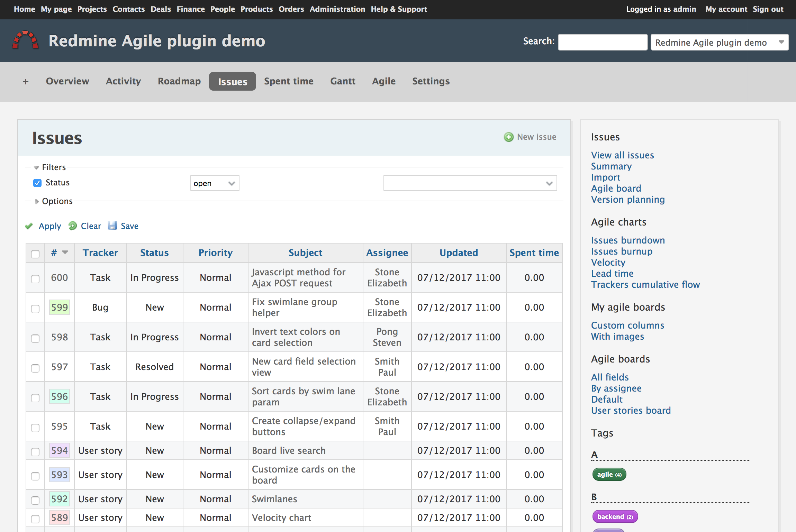Open issue 600 in the table
796x532 pixels.
click(59, 277)
